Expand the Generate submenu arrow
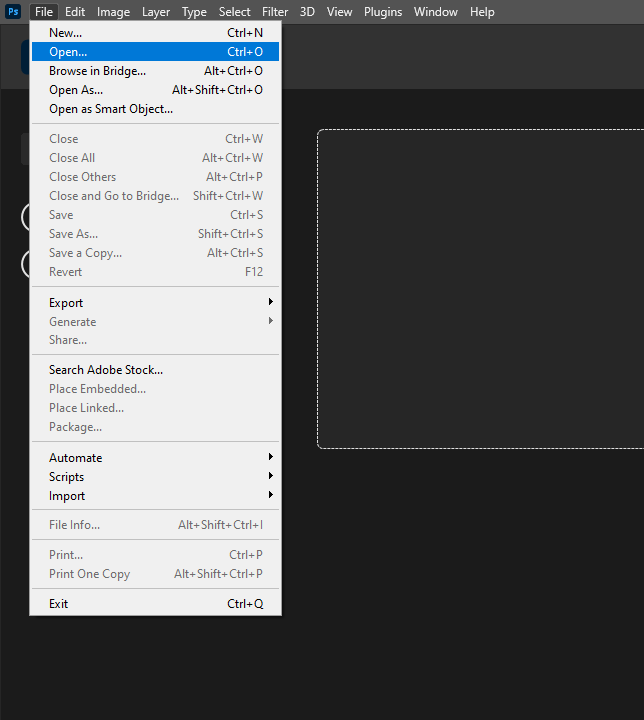 pos(271,321)
